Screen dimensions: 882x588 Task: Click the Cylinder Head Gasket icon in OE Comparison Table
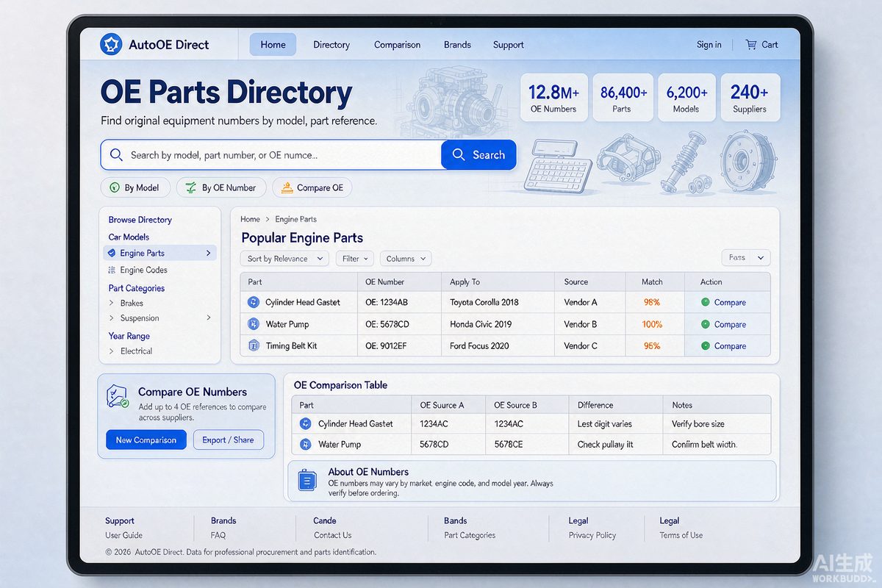pos(306,423)
